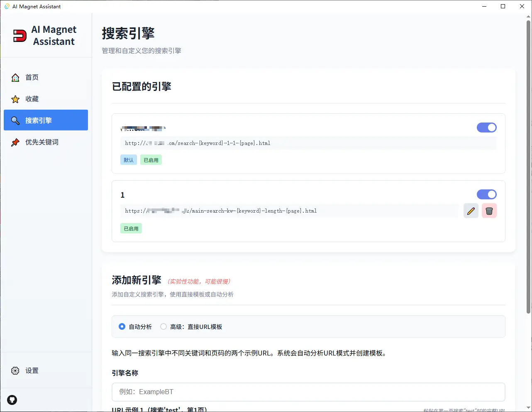Click the 默认 badge on the first engine
Viewport: 532px width, 412px height.
point(128,159)
